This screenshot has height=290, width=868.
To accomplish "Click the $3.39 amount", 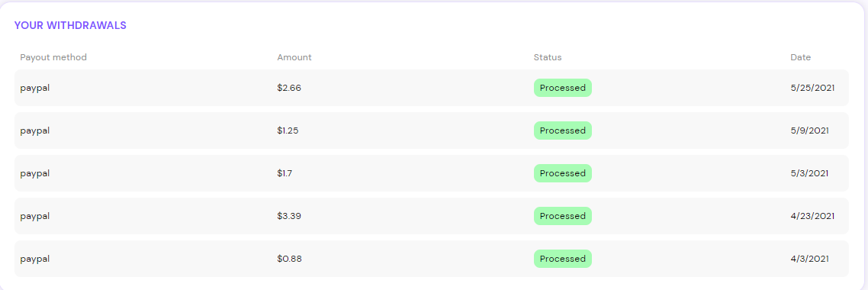I will click(289, 216).
